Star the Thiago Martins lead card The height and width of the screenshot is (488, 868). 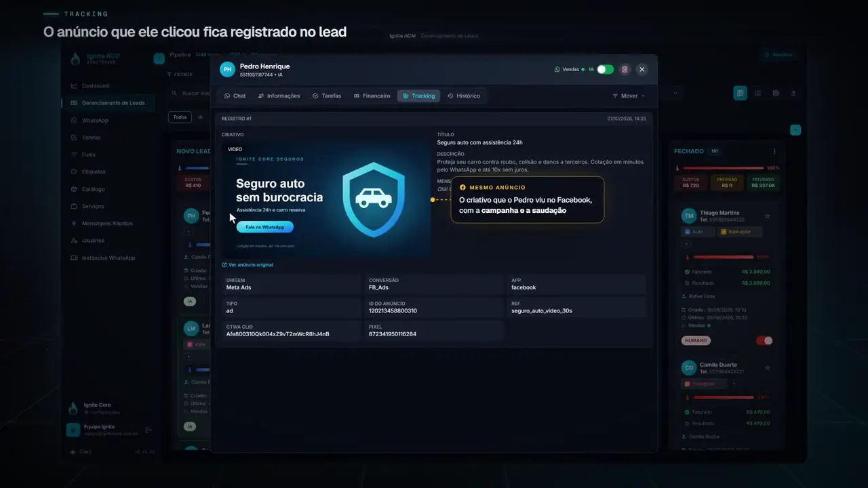[768, 216]
